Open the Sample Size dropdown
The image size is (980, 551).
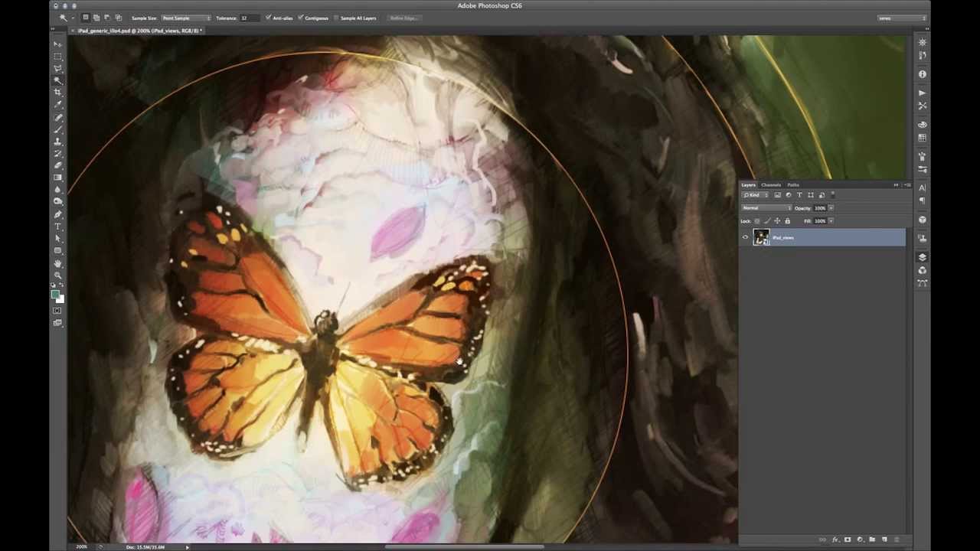pos(185,18)
